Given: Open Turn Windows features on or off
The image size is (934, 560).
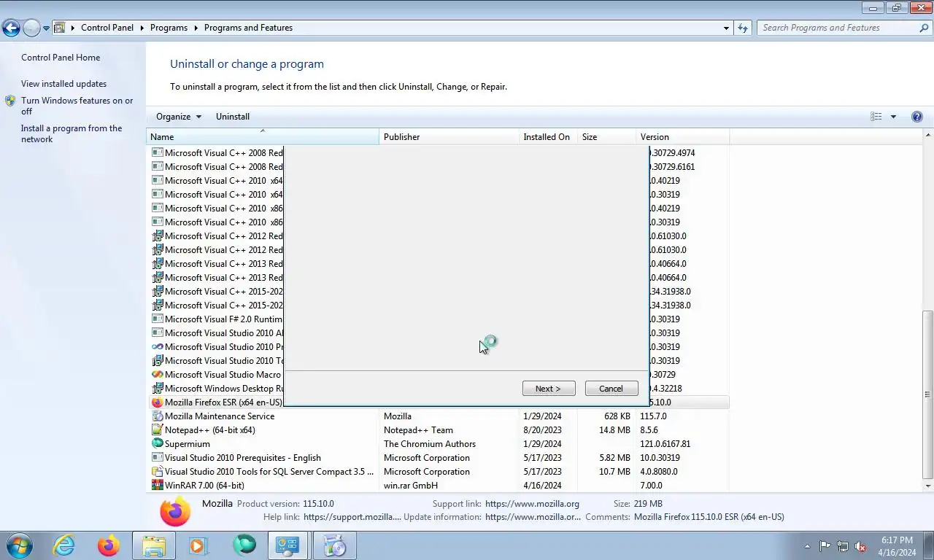Looking at the screenshot, I should coord(77,106).
